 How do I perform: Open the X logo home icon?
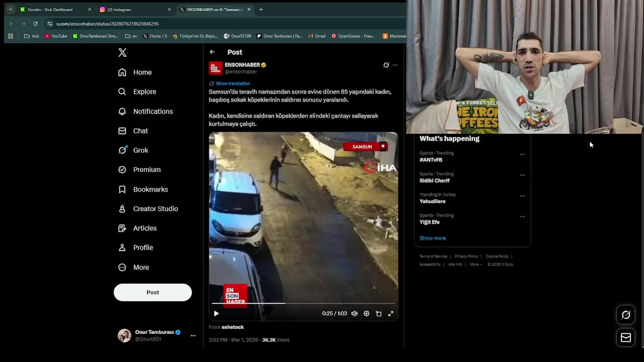122,53
